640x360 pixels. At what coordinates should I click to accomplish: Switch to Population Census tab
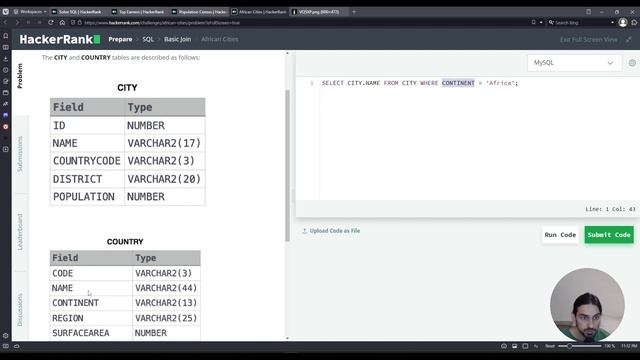(199, 12)
